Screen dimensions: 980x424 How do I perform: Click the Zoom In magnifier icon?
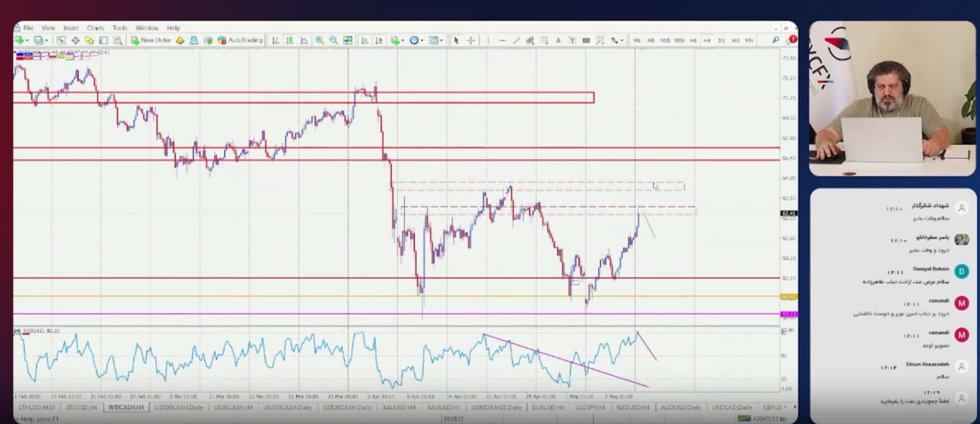(319, 41)
